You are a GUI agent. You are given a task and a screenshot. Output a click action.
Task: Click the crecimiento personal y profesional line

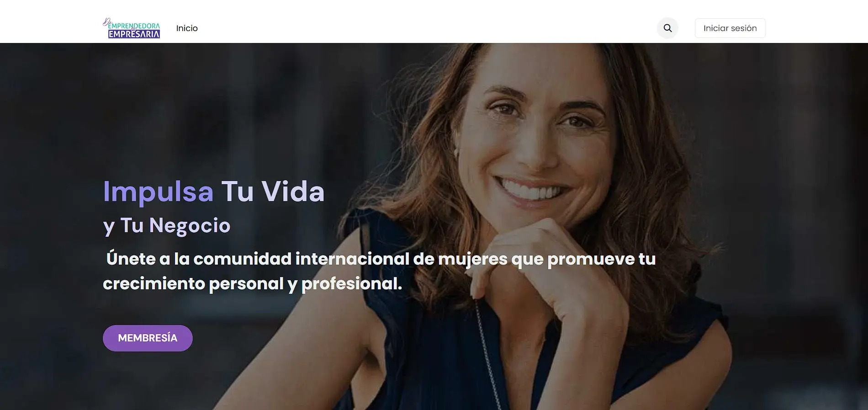click(253, 284)
